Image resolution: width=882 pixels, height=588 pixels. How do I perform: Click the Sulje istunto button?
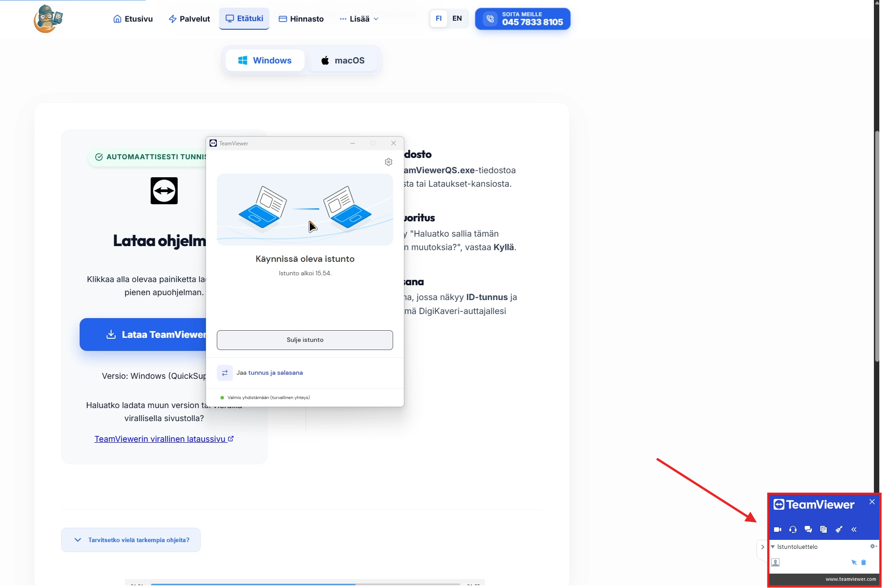click(x=305, y=340)
